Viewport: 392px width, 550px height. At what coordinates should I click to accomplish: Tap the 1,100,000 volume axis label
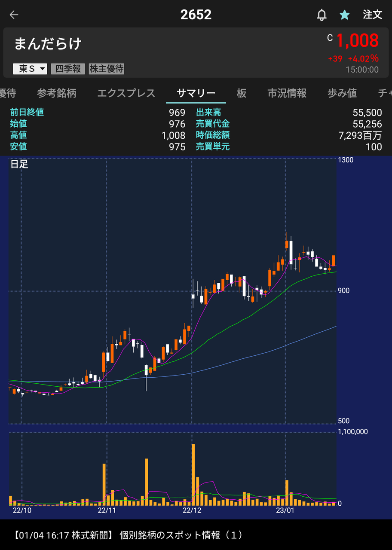(x=353, y=432)
